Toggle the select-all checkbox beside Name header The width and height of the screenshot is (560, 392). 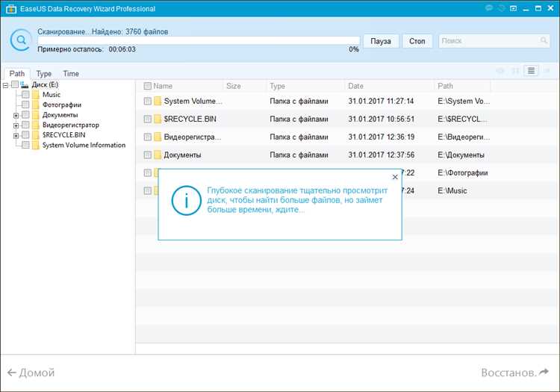pos(147,86)
